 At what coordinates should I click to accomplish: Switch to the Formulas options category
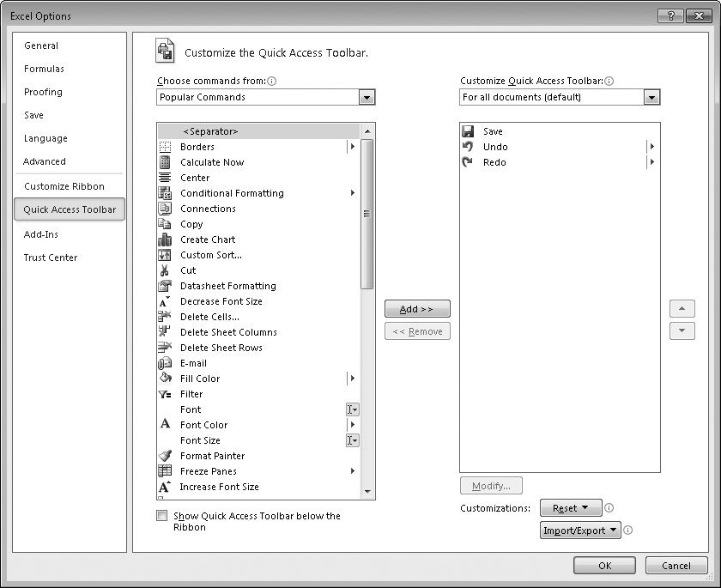44,69
